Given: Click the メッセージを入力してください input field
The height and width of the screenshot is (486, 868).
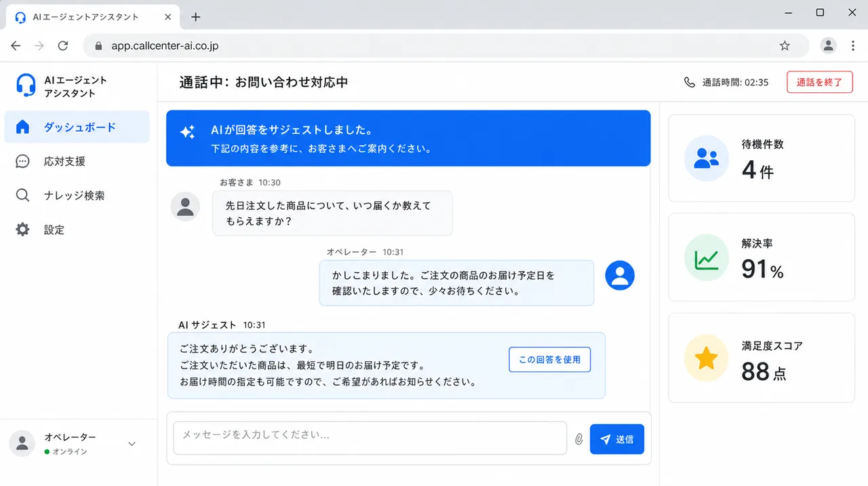Looking at the screenshot, I should tap(370, 438).
